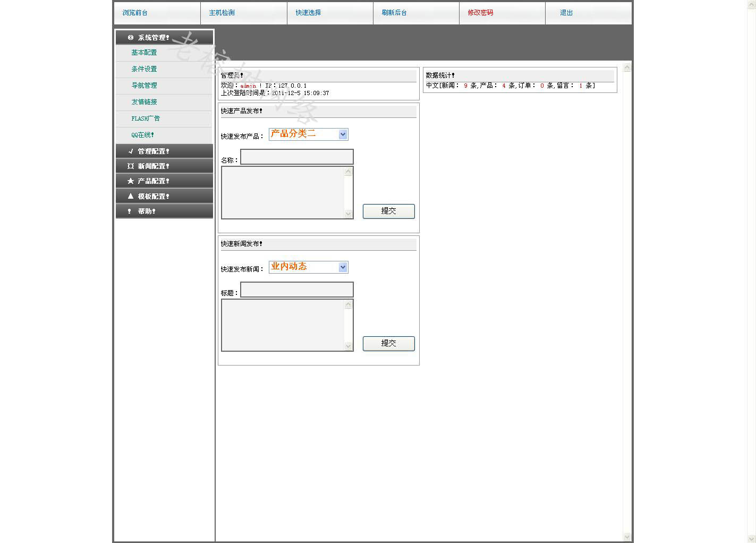The image size is (756, 543).
Task: Open 浏览前台 in top navigation
Action: [135, 13]
